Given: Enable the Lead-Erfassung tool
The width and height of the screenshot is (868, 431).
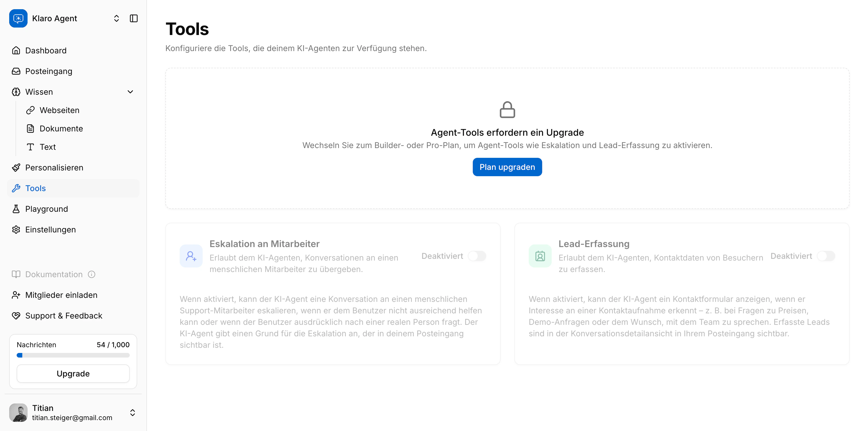Looking at the screenshot, I should (x=826, y=256).
